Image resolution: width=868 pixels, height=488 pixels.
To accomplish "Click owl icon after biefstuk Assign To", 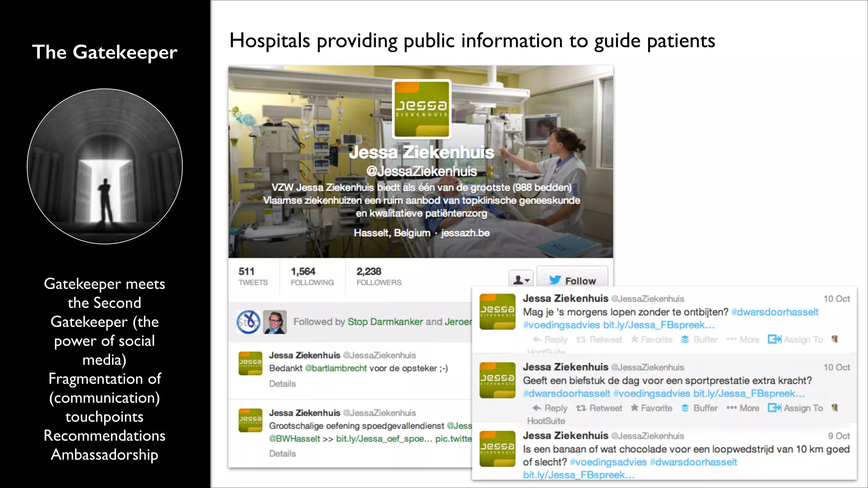I will (x=835, y=408).
